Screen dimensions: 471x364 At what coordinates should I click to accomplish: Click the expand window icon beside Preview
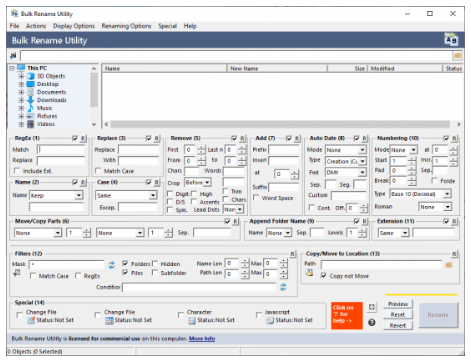pyautogui.click(x=372, y=307)
